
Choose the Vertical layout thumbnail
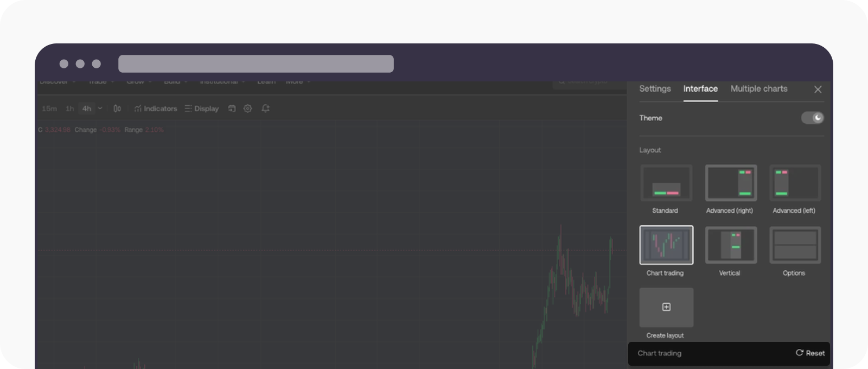click(731, 245)
